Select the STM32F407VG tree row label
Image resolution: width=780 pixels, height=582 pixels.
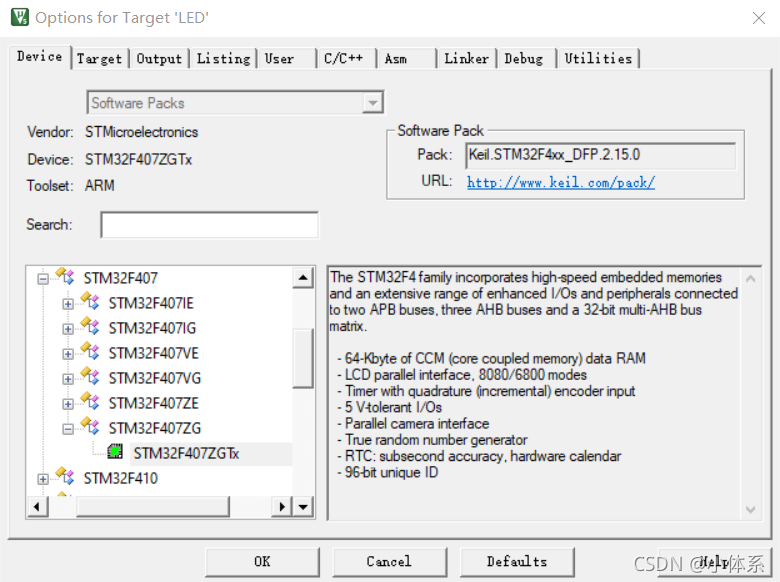point(155,379)
